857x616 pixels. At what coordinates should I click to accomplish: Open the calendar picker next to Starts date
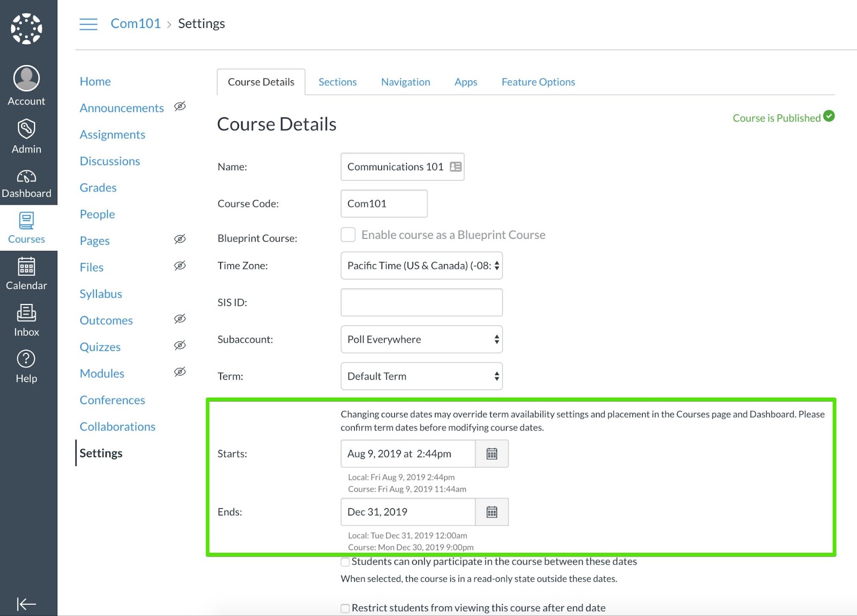pyautogui.click(x=491, y=453)
